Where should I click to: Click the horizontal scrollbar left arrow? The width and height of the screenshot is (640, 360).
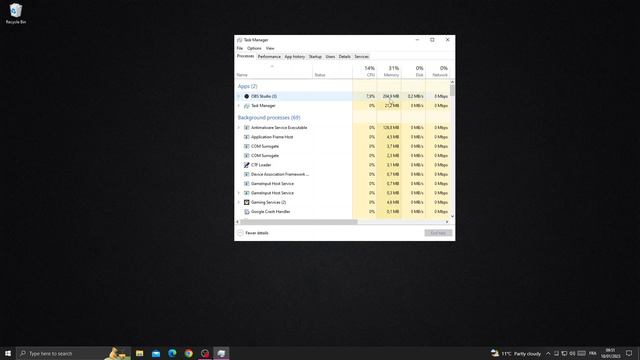pyautogui.click(x=238, y=222)
